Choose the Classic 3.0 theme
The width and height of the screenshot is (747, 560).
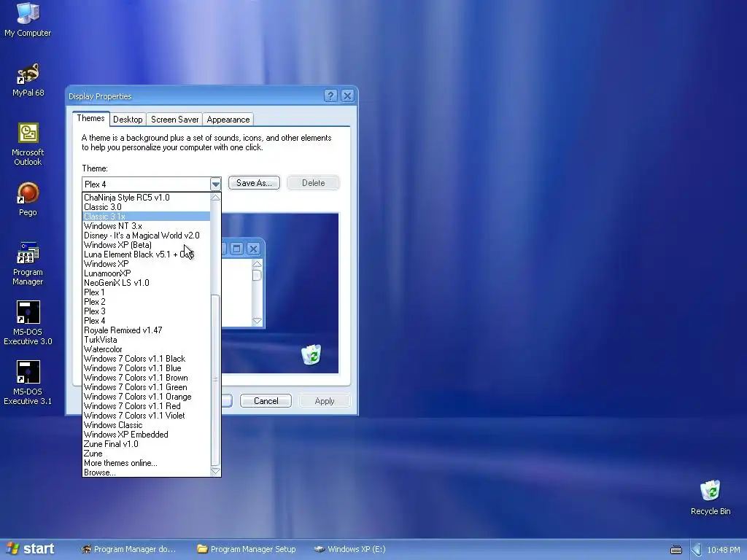(x=146, y=206)
